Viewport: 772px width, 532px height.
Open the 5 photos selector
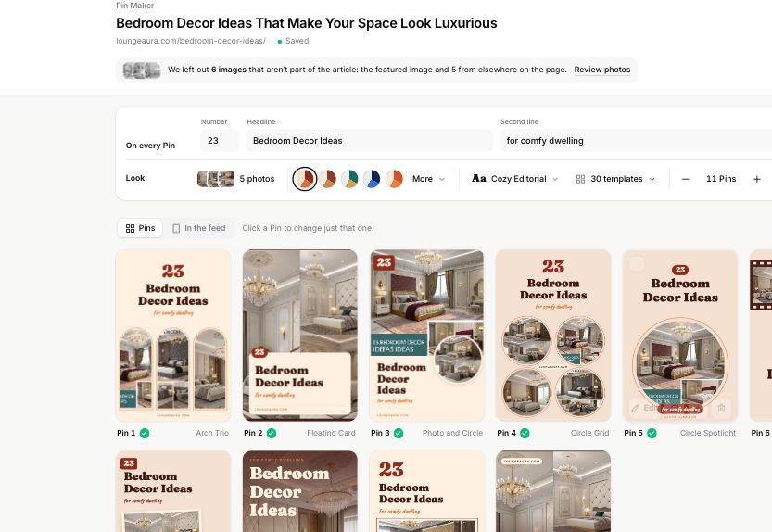pyautogui.click(x=235, y=179)
